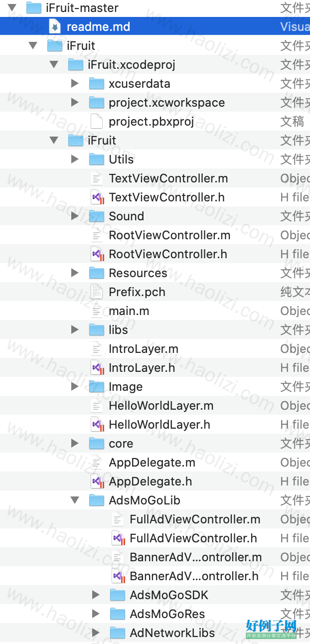Screen dimensions: 310x644
Task: Select the iFruit.xcodeproj name label
Action: (x=132, y=65)
